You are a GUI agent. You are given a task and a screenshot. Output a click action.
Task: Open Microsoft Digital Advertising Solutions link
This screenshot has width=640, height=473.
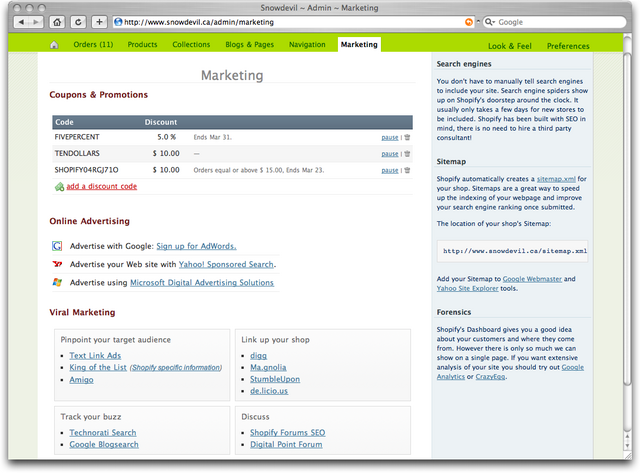[x=202, y=282]
